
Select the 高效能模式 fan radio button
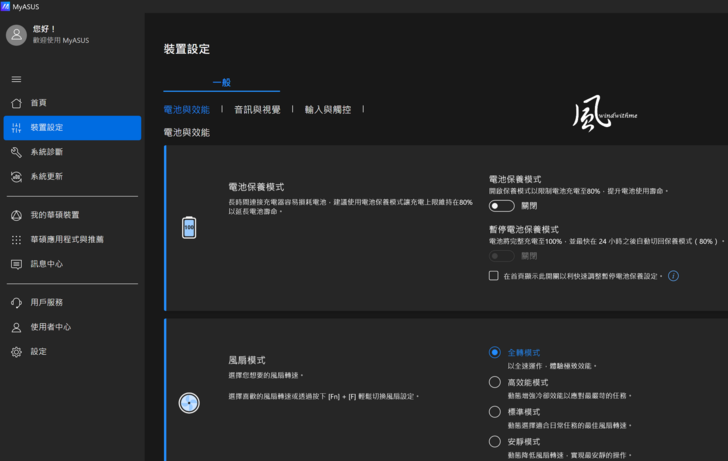[495, 382]
